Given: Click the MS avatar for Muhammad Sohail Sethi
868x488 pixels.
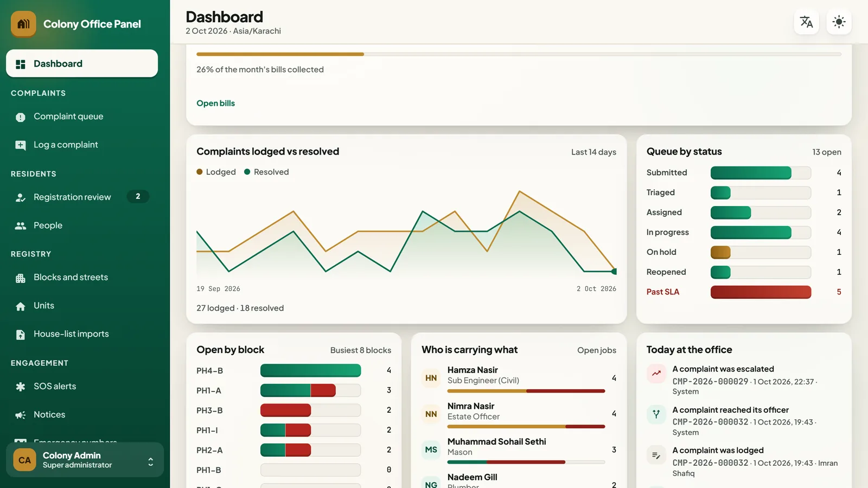Looking at the screenshot, I should click(x=431, y=450).
